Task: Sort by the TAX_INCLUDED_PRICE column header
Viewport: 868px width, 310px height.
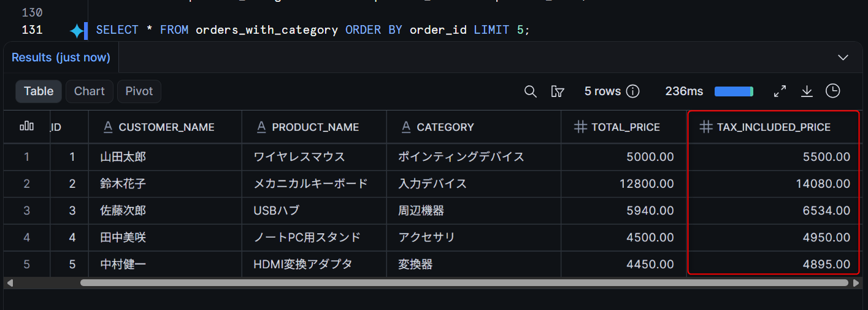Action: (x=774, y=127)
